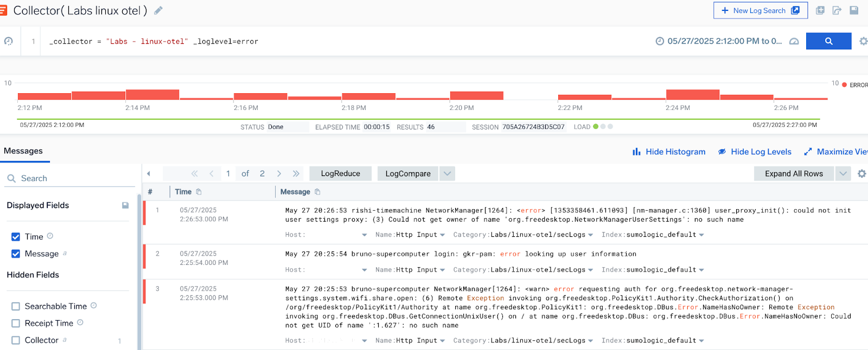Click the add-to-dashboard icon in the top right
The image size is (868, 350).
coord(820,10)
